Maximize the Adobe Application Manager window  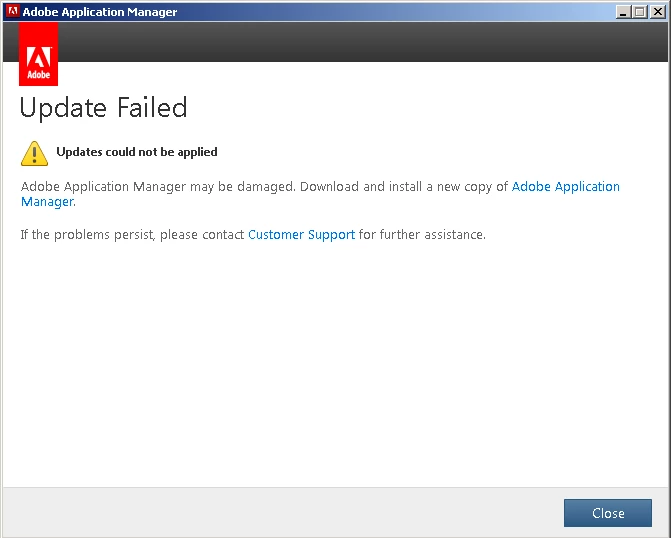pyautogui.click(x=640, y=12)
